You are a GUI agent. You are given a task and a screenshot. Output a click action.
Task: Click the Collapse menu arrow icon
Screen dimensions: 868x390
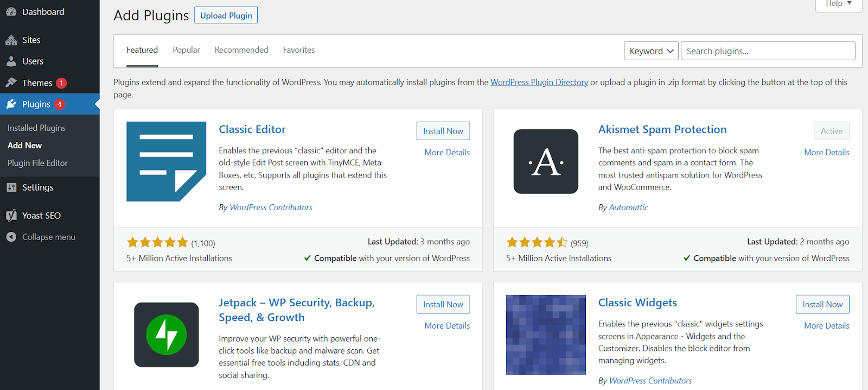click(x=11, y=237)
